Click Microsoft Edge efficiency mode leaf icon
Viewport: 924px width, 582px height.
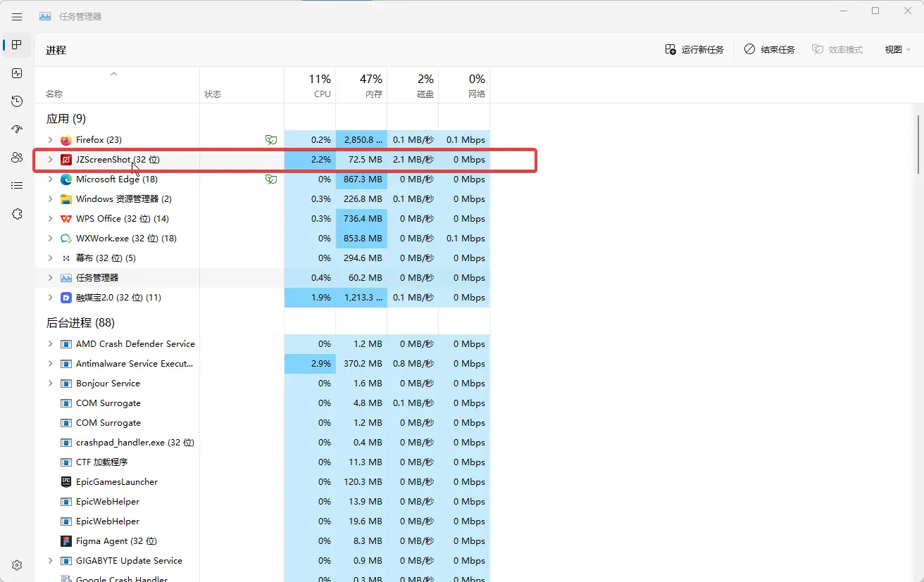pos(270,179)
